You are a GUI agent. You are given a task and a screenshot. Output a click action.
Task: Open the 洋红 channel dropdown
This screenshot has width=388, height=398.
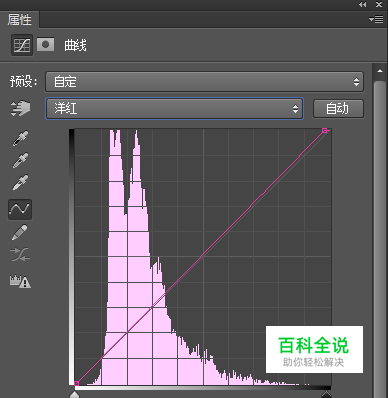point(174,108)
